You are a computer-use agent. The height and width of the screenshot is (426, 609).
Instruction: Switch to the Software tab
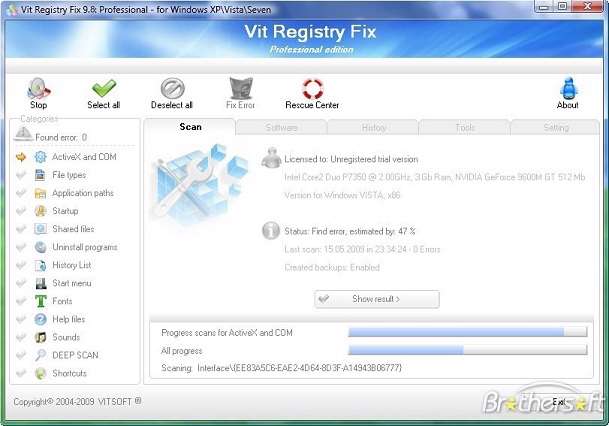tap(282, 127)
